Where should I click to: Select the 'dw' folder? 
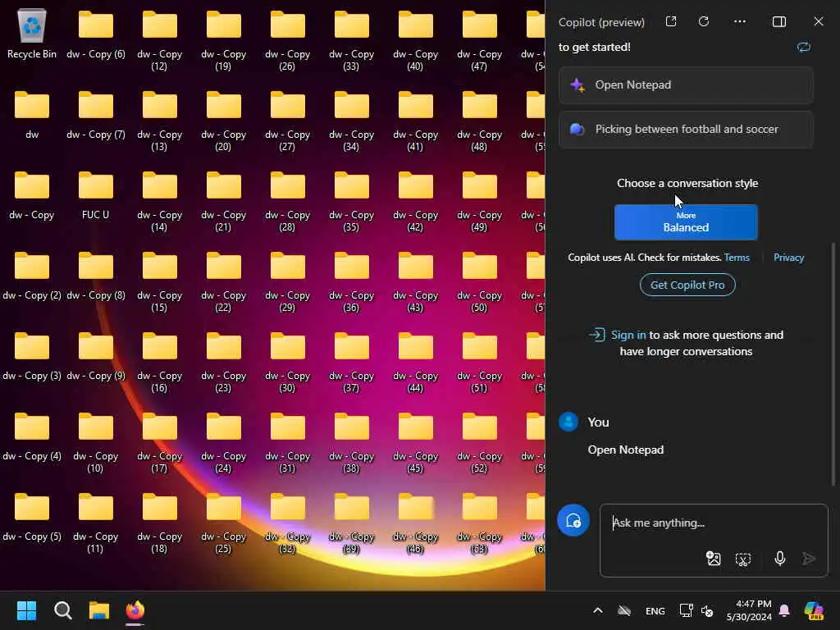[x=32, y=115]
